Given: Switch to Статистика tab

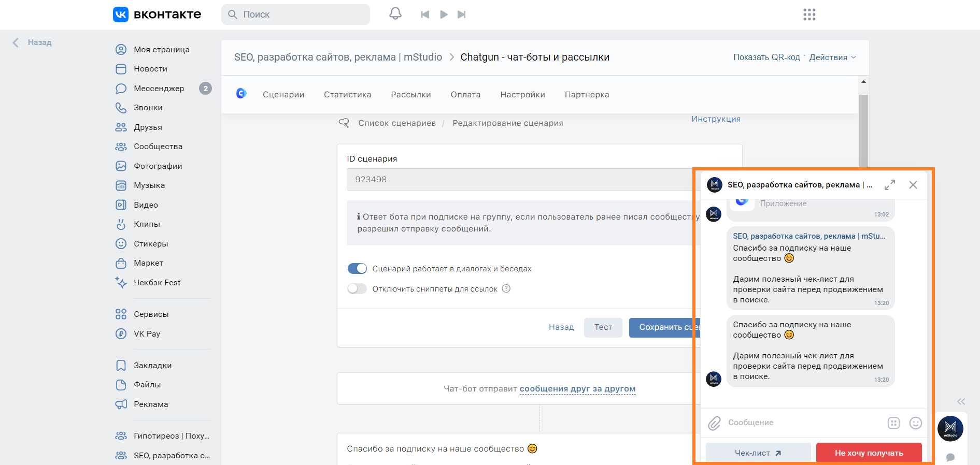Looking at the screenshot, I should (348, 95).
